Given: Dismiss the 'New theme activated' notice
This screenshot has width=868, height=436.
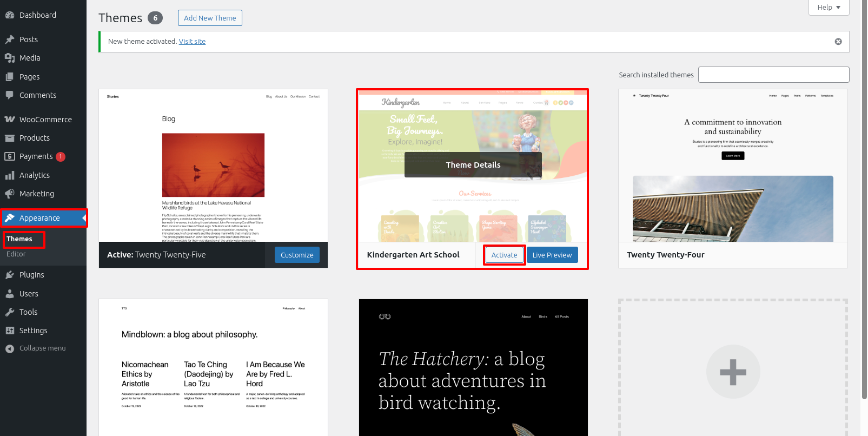Looking at the screenshot, I should click(838, 42).
